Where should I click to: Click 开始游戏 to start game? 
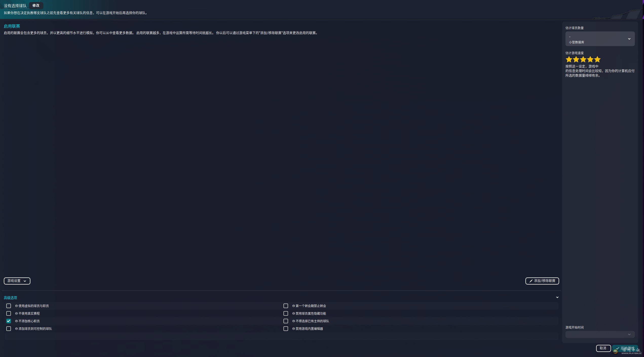[x=625, y=348]
